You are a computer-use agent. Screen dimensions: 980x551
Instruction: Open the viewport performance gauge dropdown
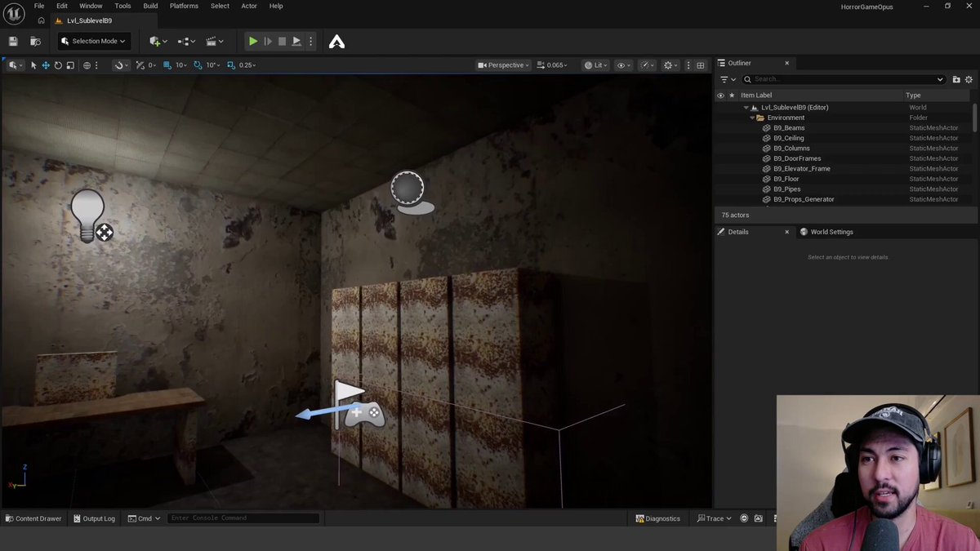tap(647, 65)
